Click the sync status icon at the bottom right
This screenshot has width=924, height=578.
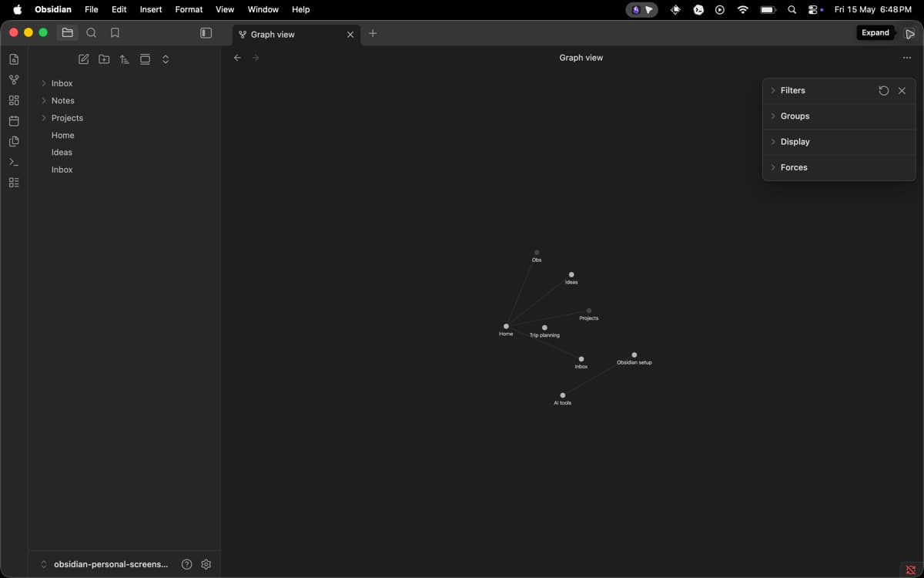tap(911, 570)
